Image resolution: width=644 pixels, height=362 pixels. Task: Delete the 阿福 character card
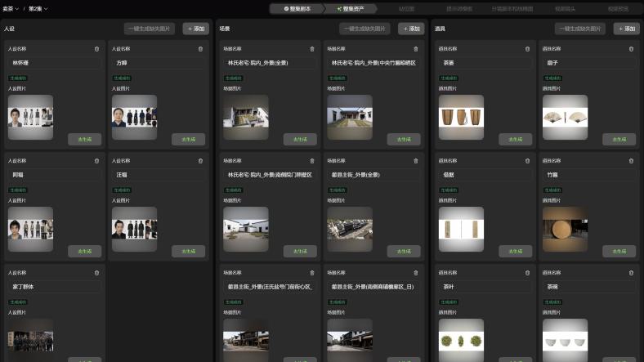tap(97, 161)
